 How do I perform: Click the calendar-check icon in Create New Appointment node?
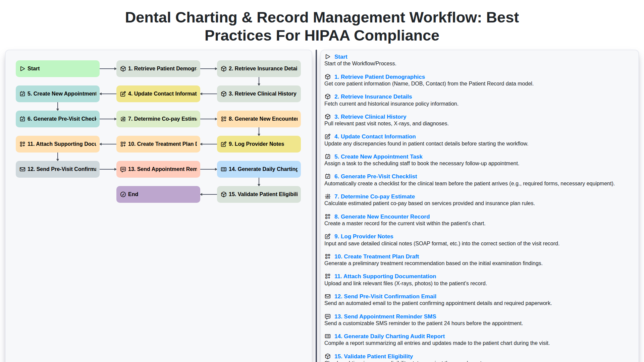point(22,94)
